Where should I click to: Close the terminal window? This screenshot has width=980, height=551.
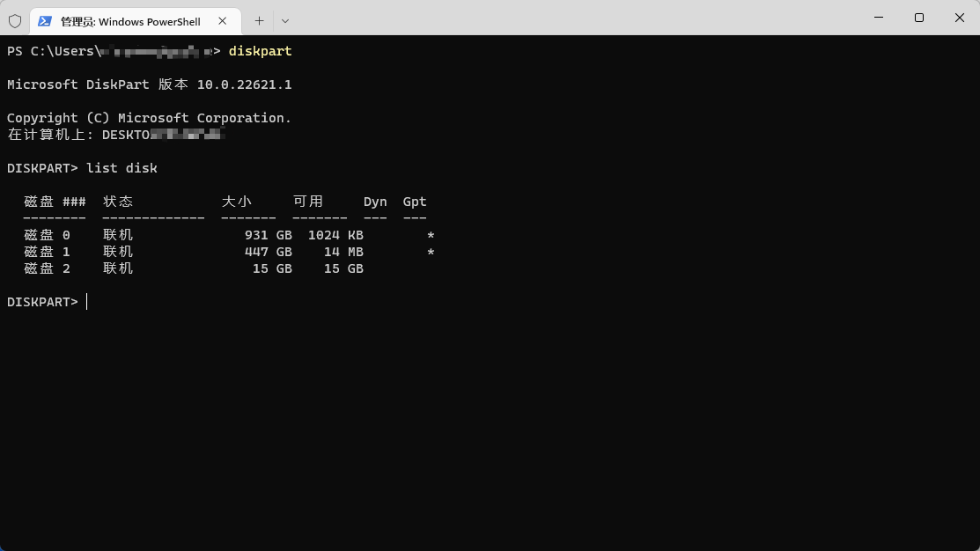[x=960, y=18]
